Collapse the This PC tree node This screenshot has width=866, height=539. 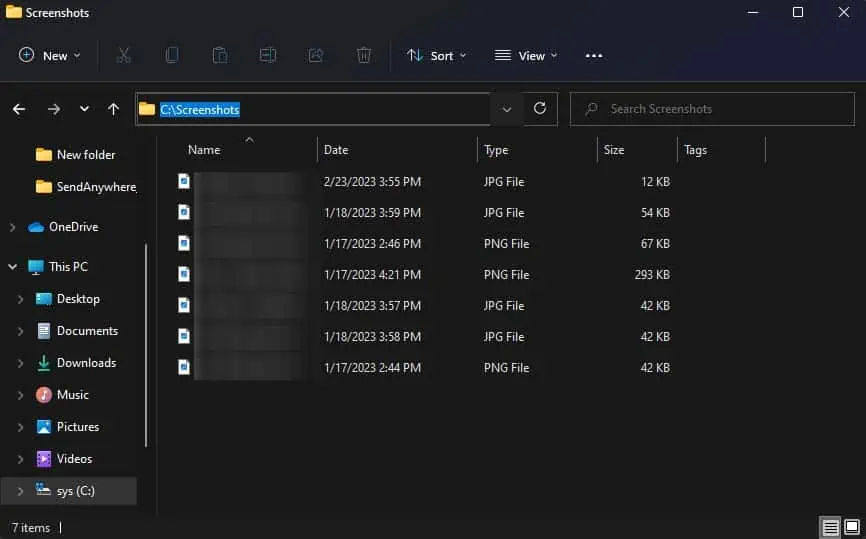[x=12, y=267]
